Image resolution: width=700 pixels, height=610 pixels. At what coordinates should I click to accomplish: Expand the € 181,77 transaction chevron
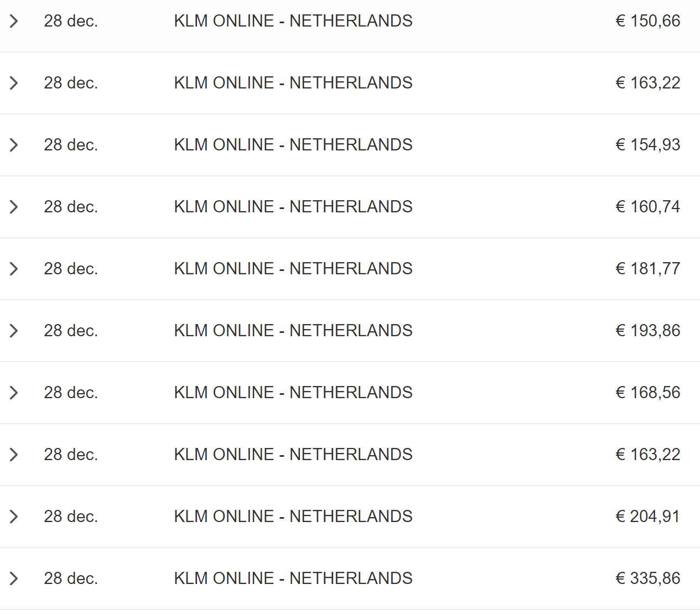click(14, 269)
